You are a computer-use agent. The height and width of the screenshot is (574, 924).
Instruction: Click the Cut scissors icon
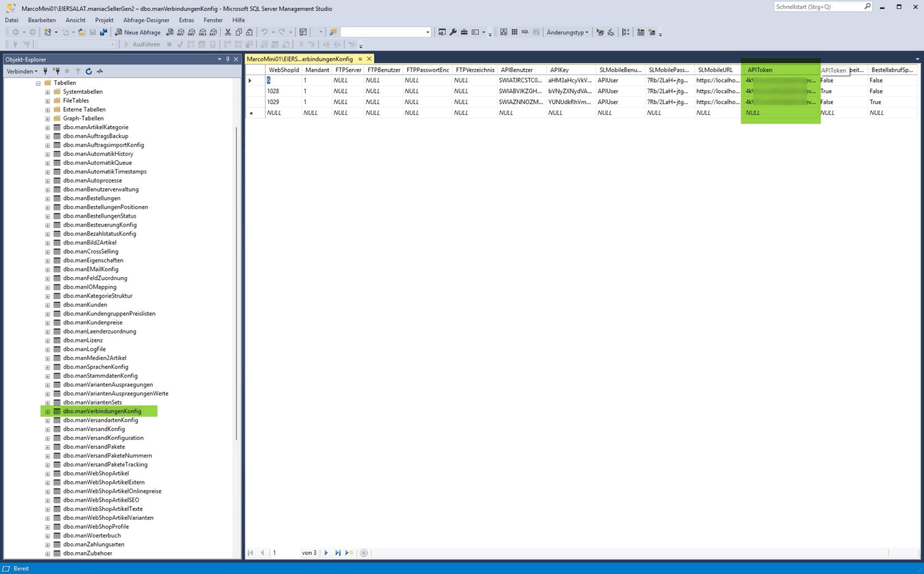tap(228, 32)
